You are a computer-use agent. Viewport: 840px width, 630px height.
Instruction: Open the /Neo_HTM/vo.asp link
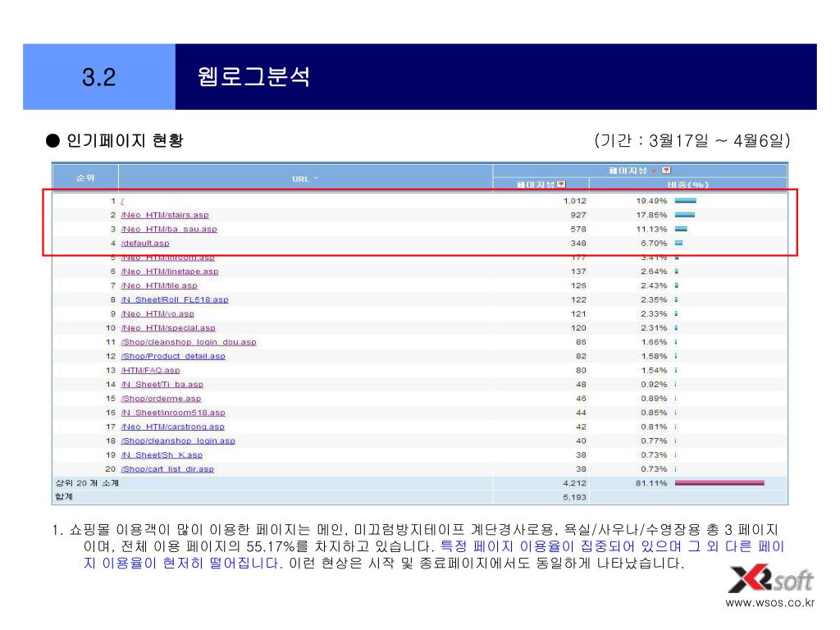pos(157,314)
